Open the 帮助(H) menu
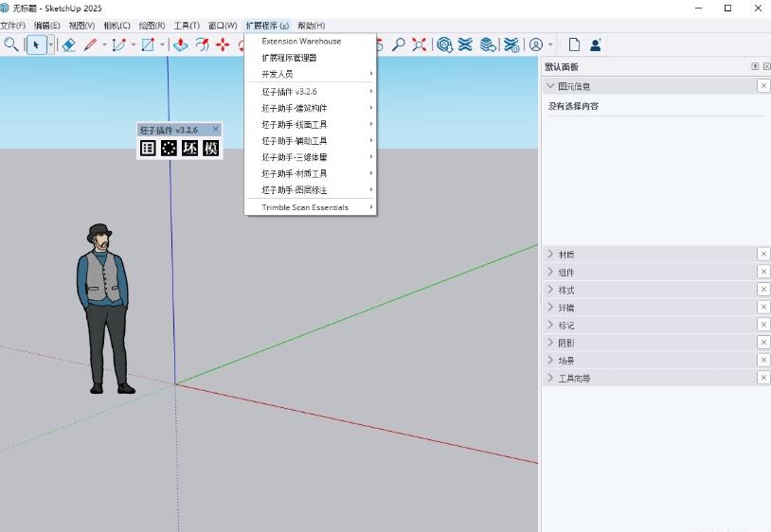 [x=312, y=26]
